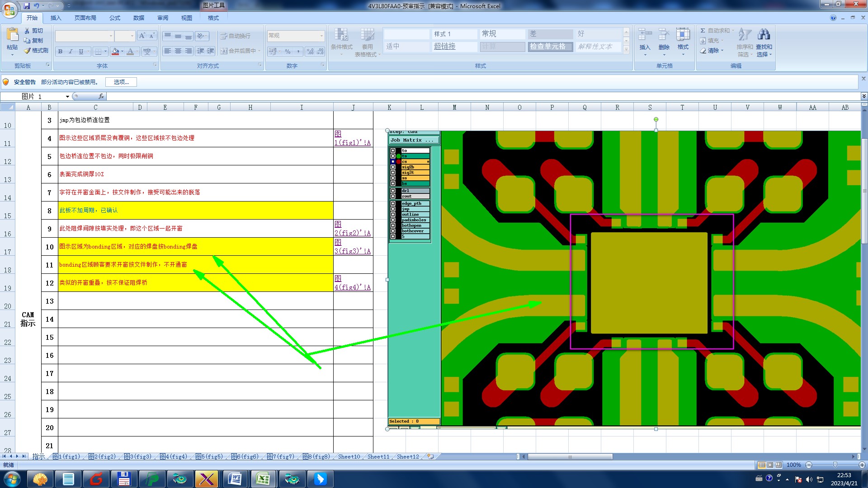Image resolution: width=868 pixels, height=488 pixels.
Task: Click the 选项... security warning button
Action: coord(121,82)
